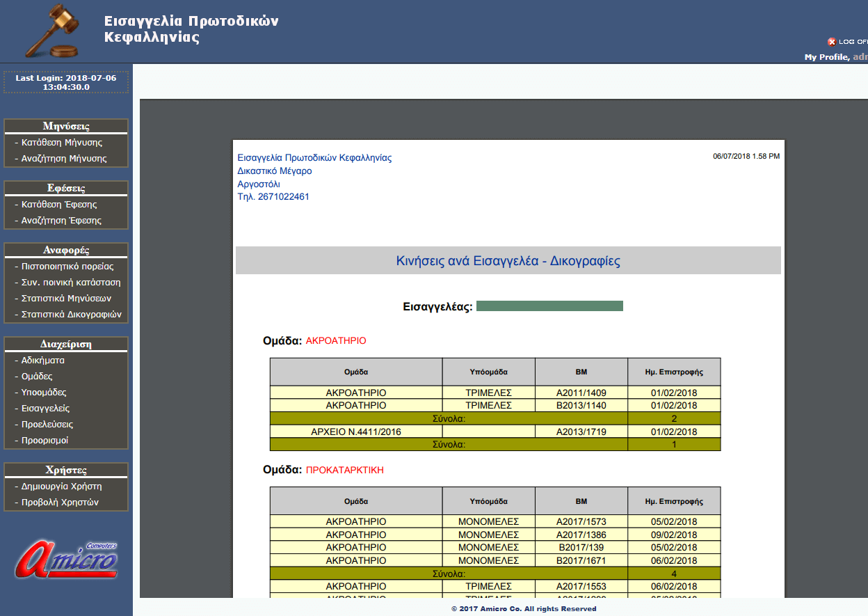
Task: Open Αδικήματα management page
Action: click(43, 361)
